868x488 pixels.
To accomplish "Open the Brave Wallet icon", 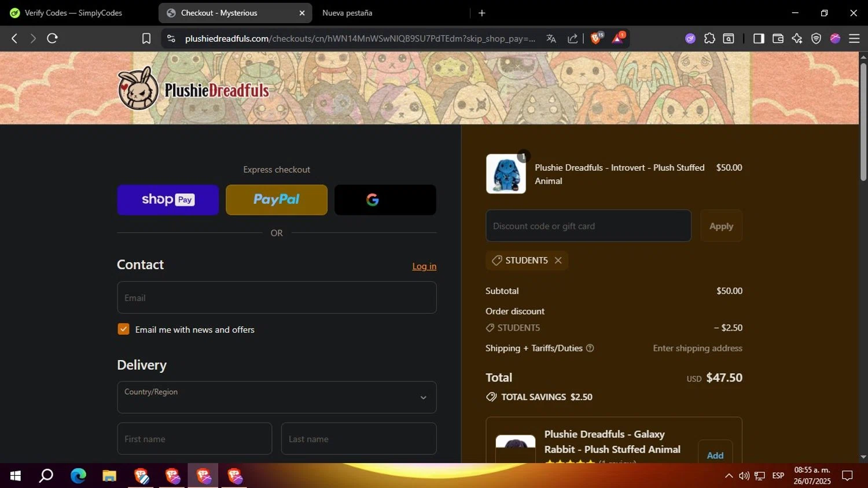I will tap(778, 38).
